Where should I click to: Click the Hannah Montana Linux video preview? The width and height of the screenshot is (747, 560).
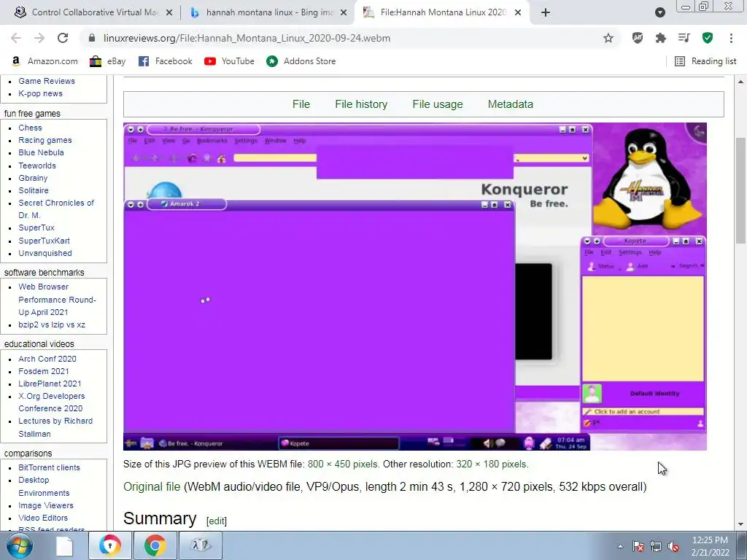click(x=415, y=286)
